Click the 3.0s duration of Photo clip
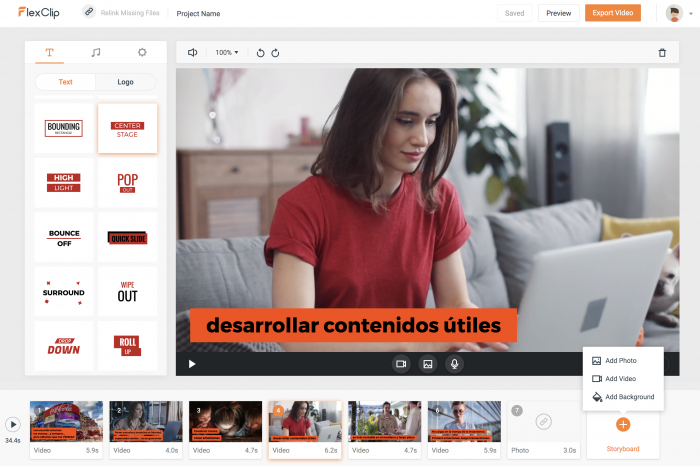The height and width of the screenshot is (466, 700). (570, 451)
